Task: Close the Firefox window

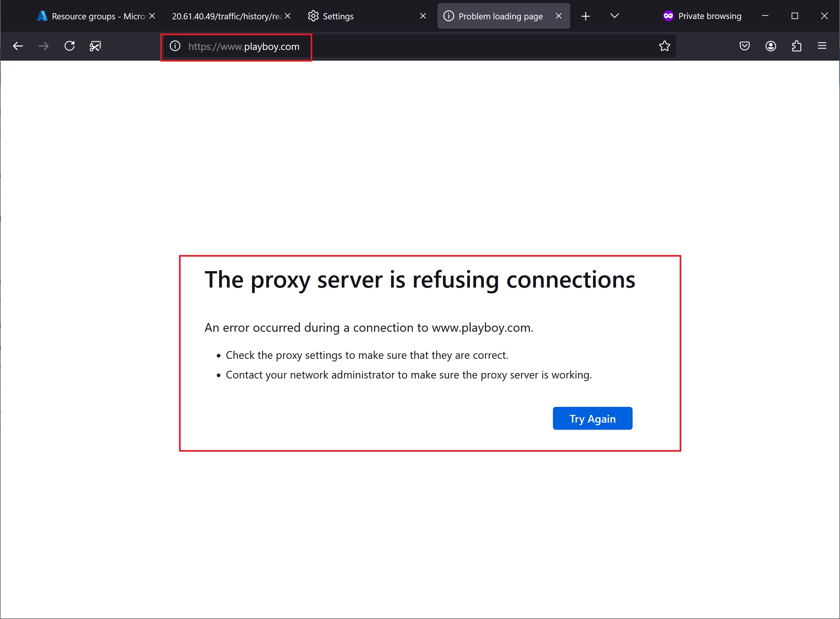Action: click(824, 16)
